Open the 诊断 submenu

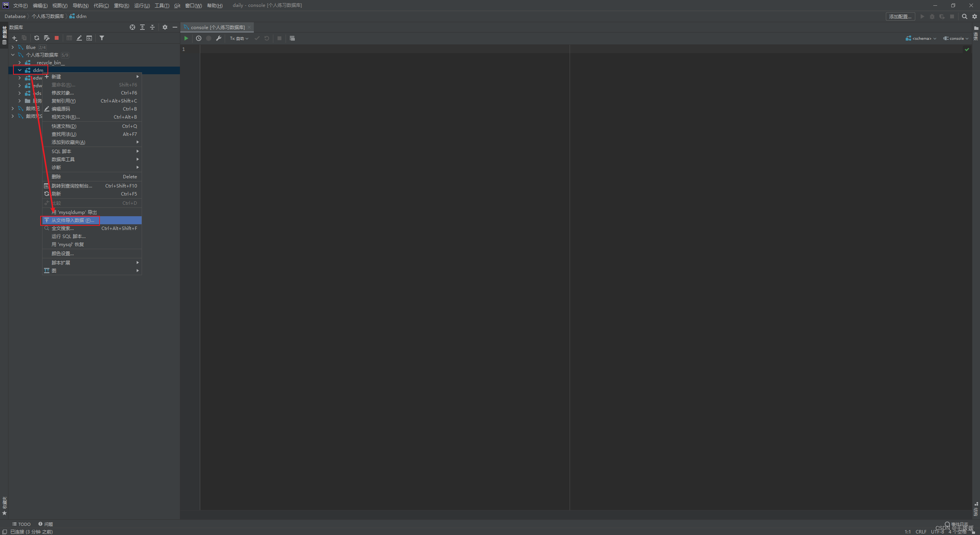point(92,167)
